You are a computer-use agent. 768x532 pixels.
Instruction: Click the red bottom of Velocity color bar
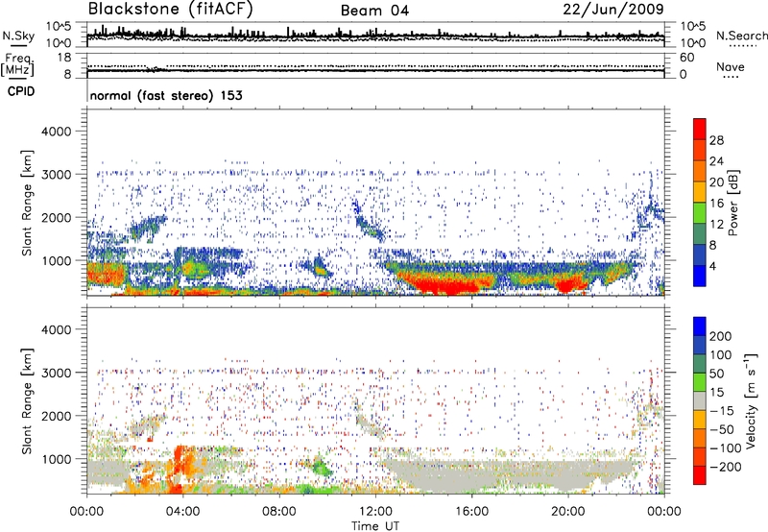coord(700,475)
